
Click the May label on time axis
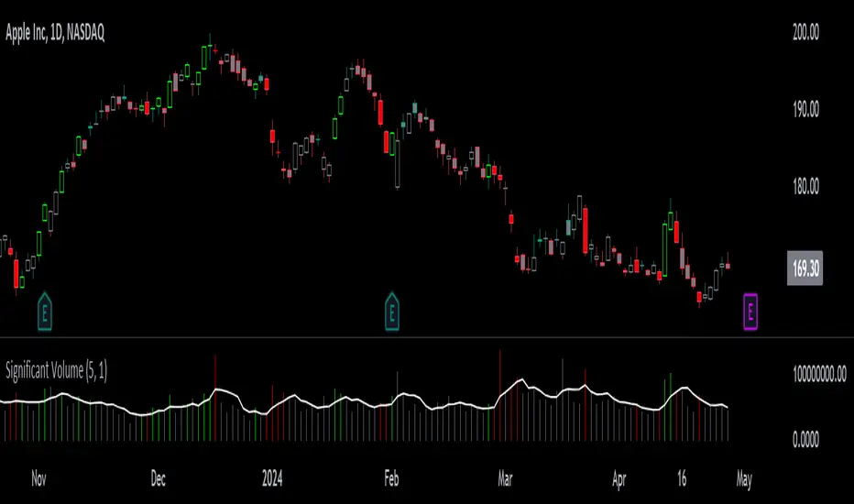744,479
